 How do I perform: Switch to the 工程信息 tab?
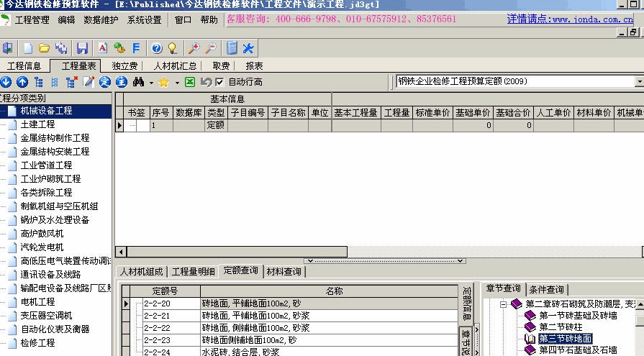24,66
